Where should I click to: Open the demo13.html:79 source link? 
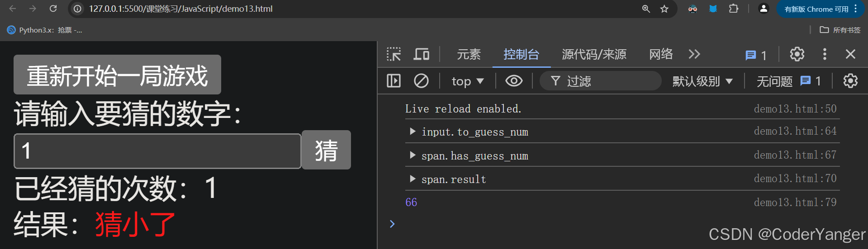click(795, 202)
